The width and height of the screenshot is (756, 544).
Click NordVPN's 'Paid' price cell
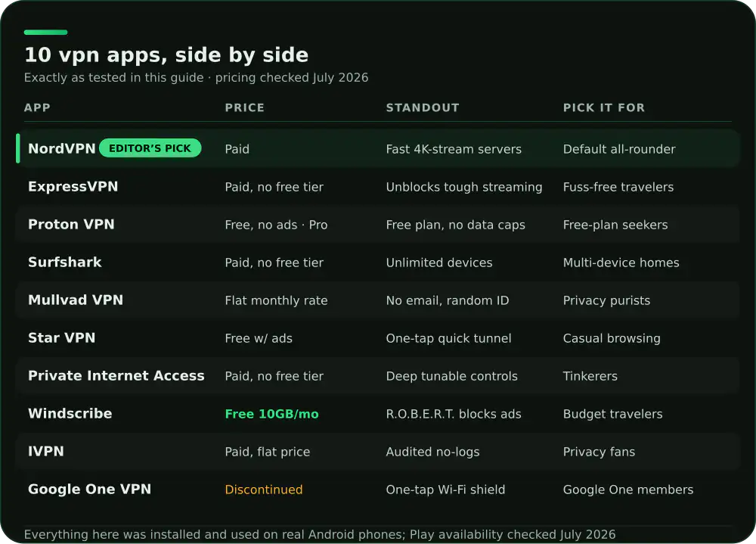(237, 149)
